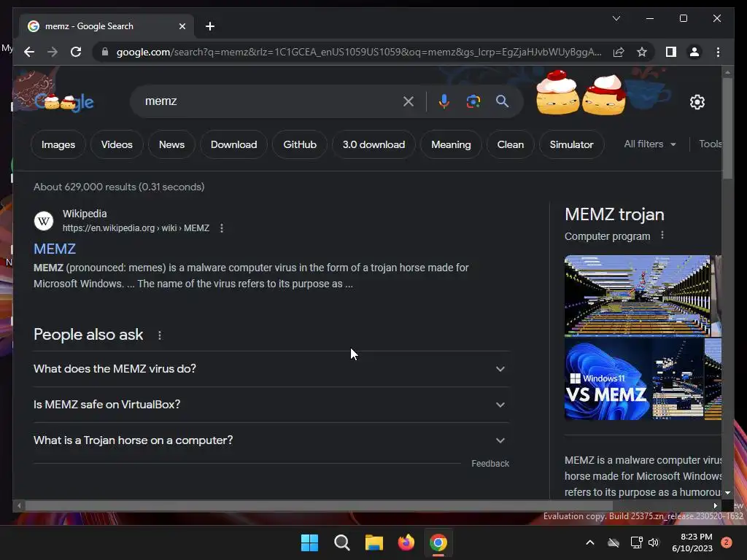Open the glitchy MEMZ tunnel thumbnail
747x560 pixels.
click(637, 296)
